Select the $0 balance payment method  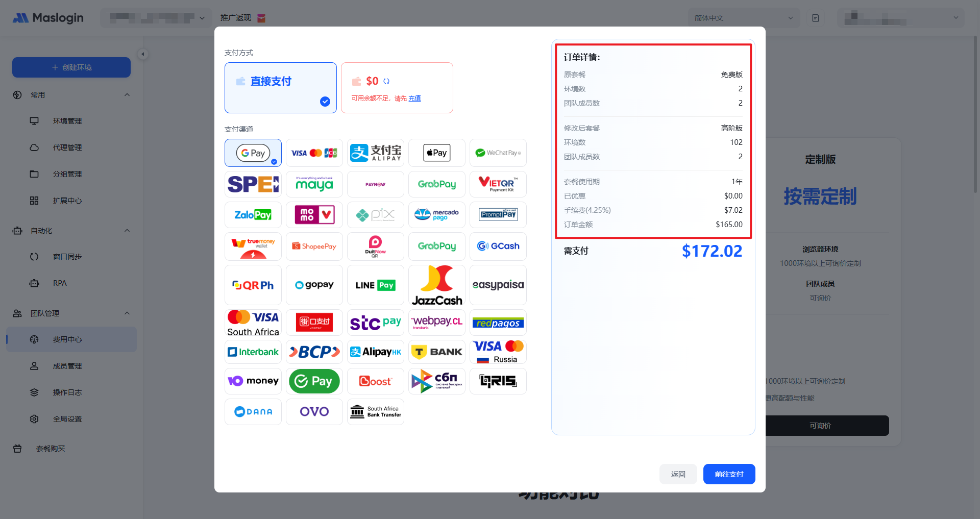397,87
